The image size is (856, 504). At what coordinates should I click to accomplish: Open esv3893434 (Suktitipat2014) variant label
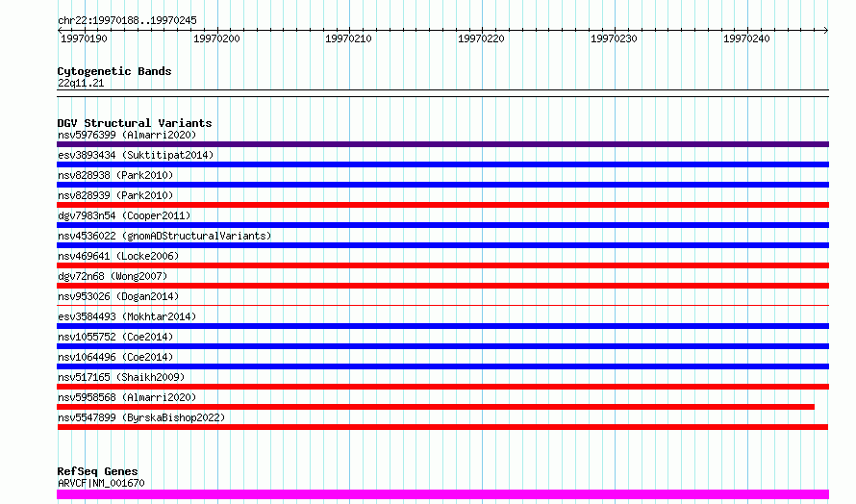pos(136,155)
